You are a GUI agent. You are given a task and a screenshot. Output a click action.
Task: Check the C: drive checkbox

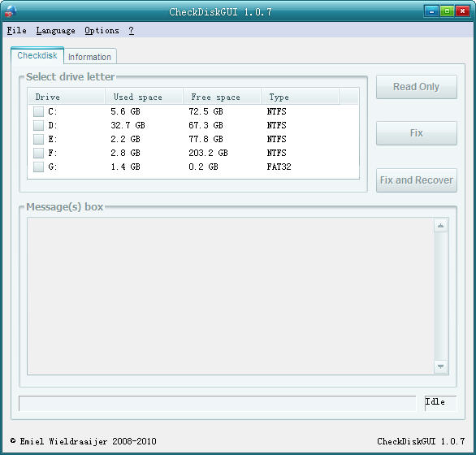pos(38,111)
